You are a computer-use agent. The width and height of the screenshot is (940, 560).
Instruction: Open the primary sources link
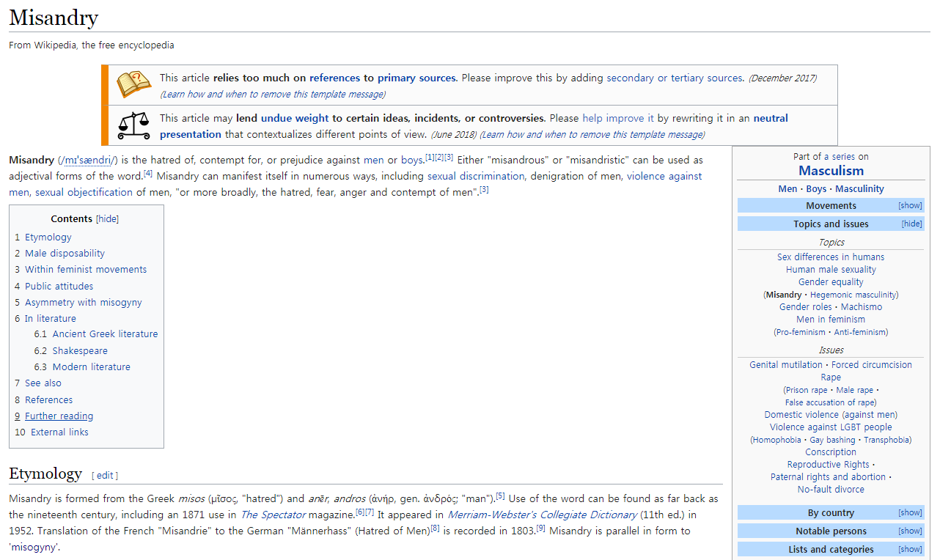tap(416, 78)
